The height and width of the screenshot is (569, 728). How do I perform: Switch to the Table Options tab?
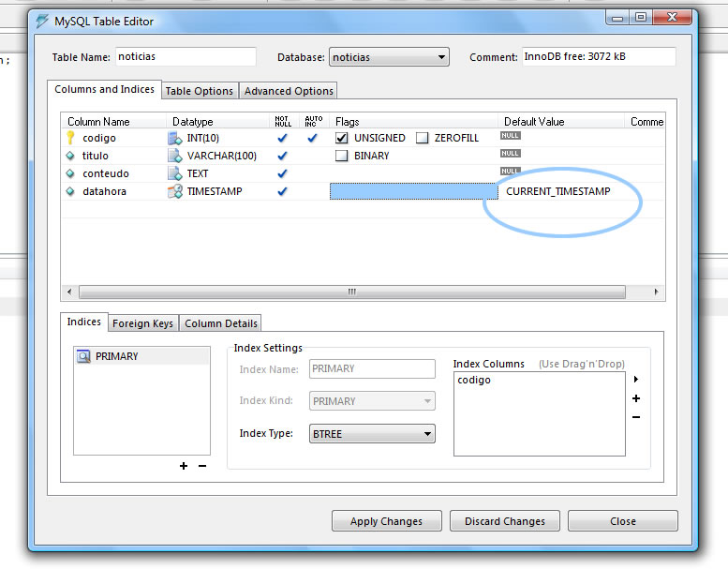[200, 91]
